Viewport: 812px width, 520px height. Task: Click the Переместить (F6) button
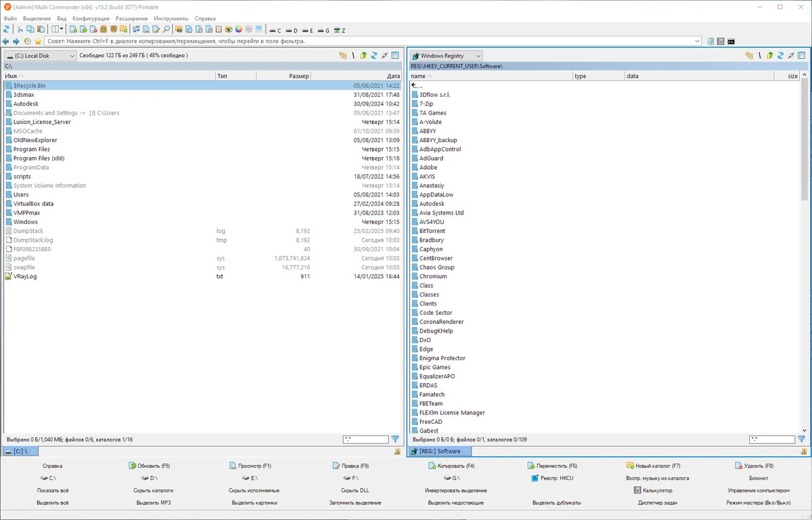(552, 466)
